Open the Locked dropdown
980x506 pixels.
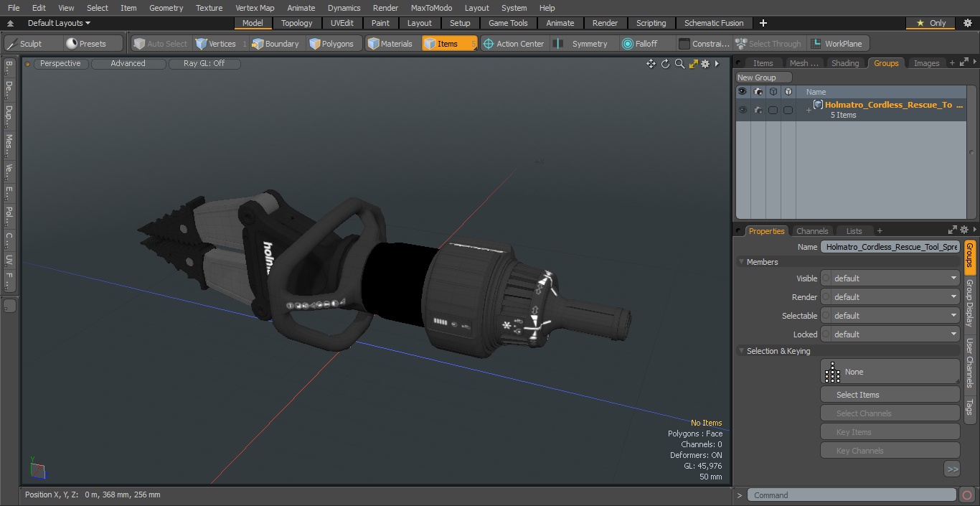[x=890, y=334]
